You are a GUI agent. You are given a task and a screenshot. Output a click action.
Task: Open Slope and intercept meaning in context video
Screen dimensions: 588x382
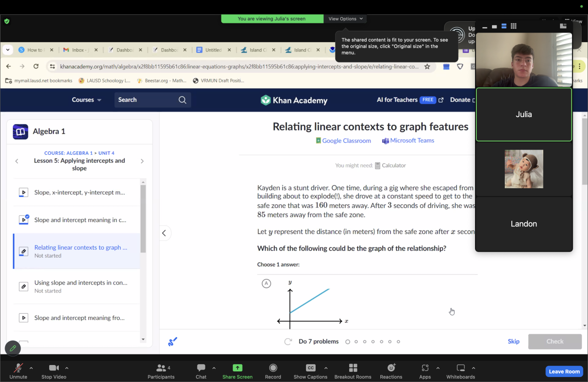pos(77,220)
